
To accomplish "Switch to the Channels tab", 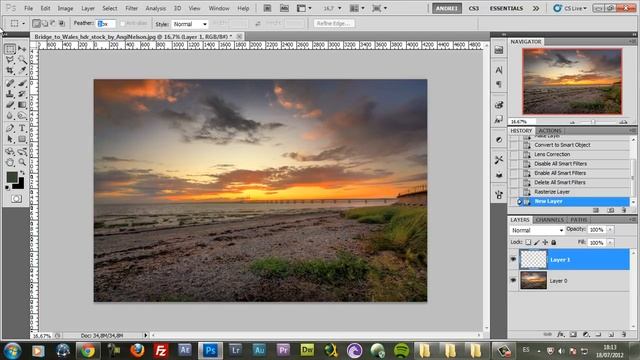I will pos(549,220).
